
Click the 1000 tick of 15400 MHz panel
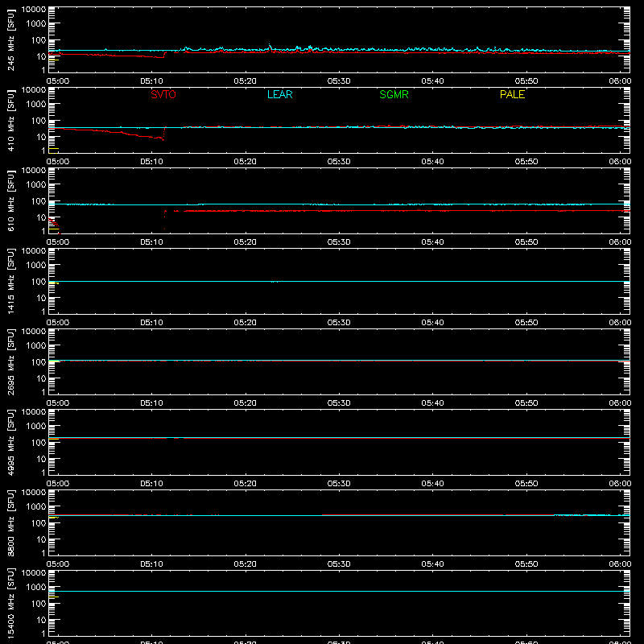pos(36,587)
